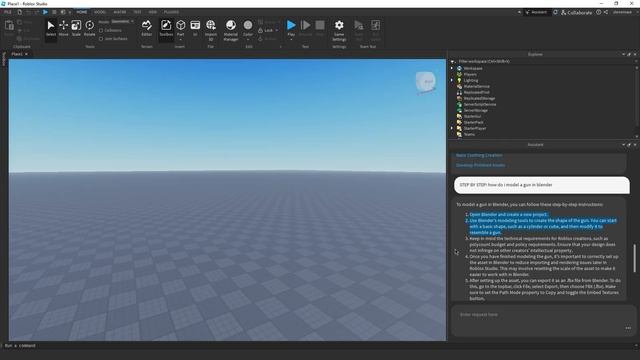Image resolution: width=640 pixels, height=360 pixels.
Task: Open the FILE menu
Action: click(x=8, y=12)
